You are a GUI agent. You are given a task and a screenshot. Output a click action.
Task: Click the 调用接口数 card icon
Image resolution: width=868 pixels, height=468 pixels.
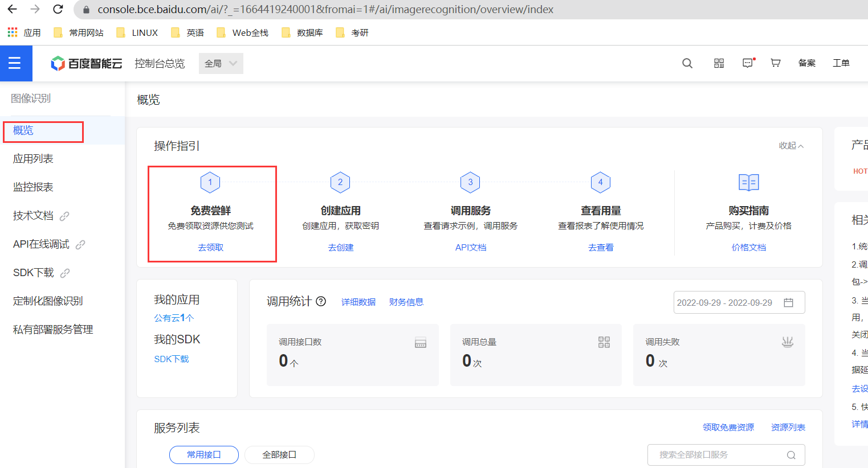(x=421, y=343)
